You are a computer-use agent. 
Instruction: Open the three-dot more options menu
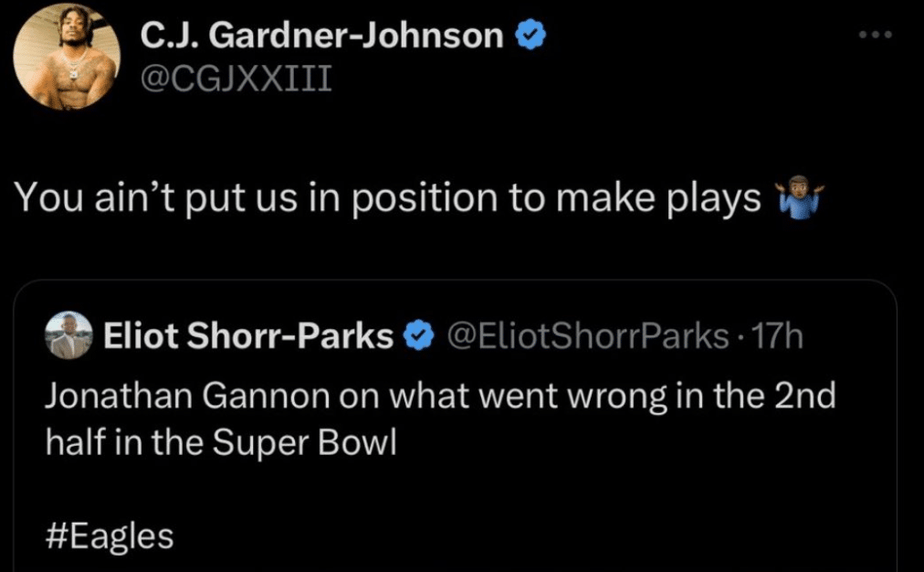(874, 35)
